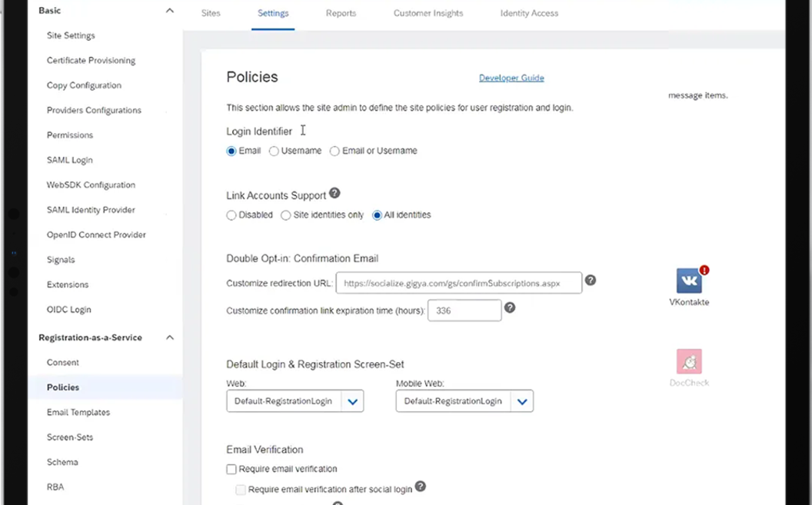
Task: Click the DocCheck provider icon
Action: [x=689, y=362]
